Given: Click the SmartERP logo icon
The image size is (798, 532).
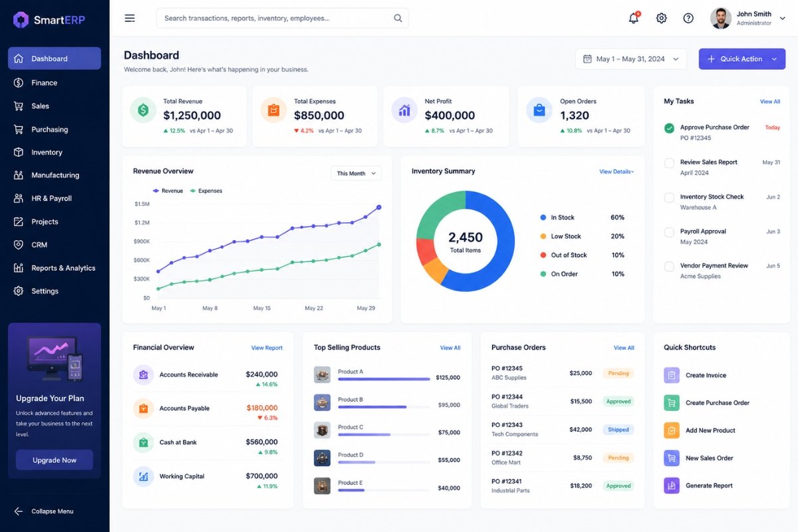Looking at the screenshot, I should coord(21,19).
